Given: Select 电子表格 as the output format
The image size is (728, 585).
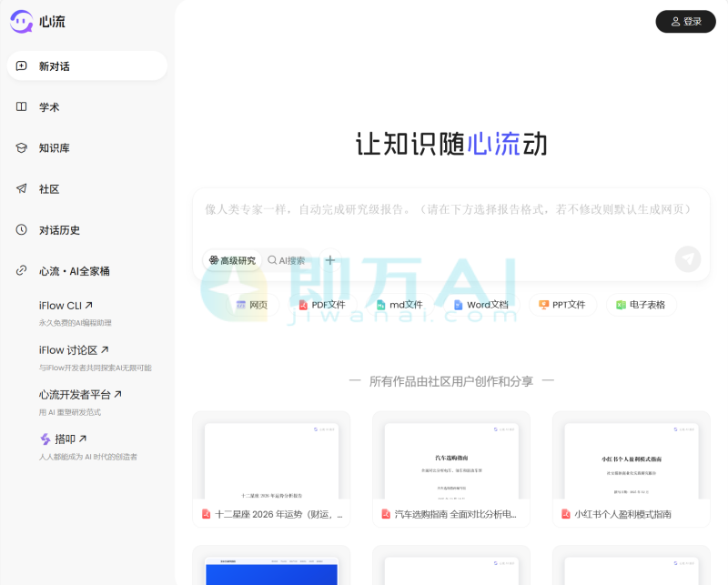Looking at the screenshot, I should (x=640, y=303).
